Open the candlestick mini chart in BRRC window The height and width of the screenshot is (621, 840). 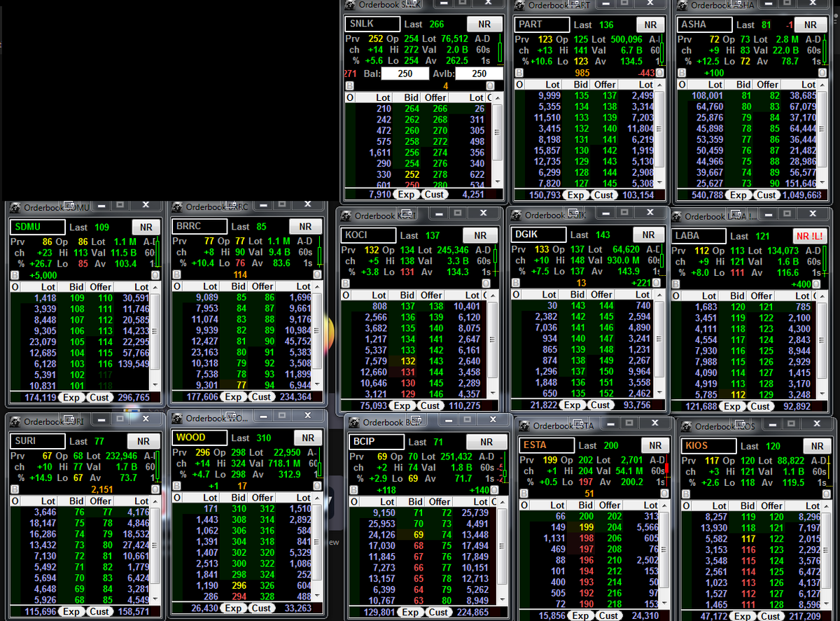[x=319, y=251]
